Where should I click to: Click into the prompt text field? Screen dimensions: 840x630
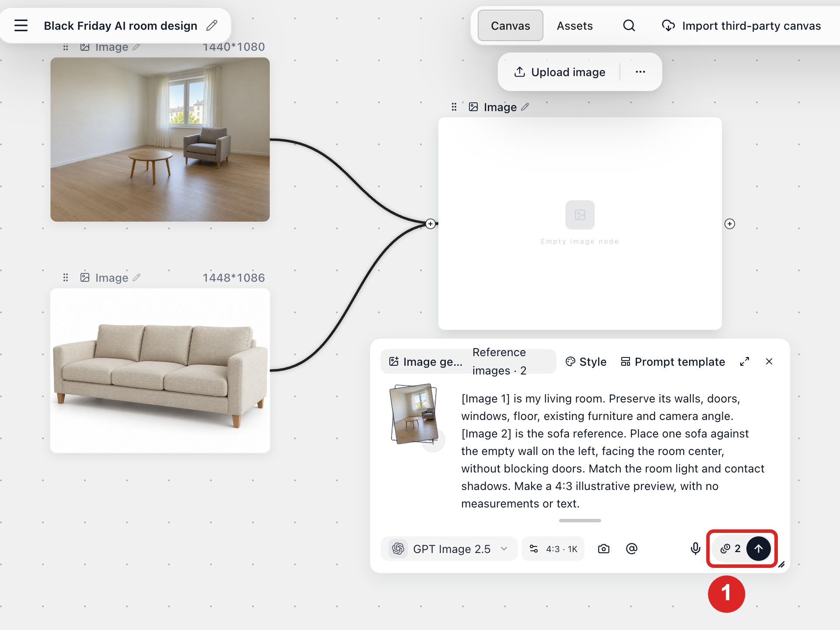pyautogui.click(x=612, y=451)
